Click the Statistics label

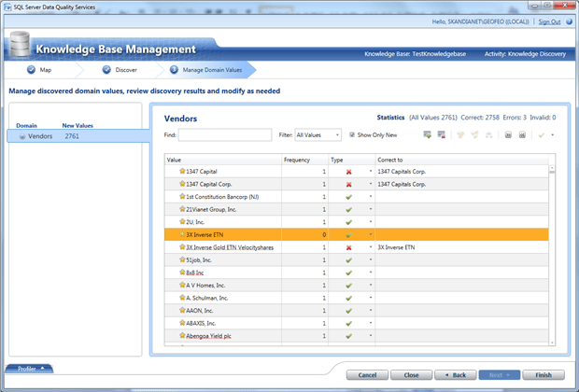(x=390, y=118)
